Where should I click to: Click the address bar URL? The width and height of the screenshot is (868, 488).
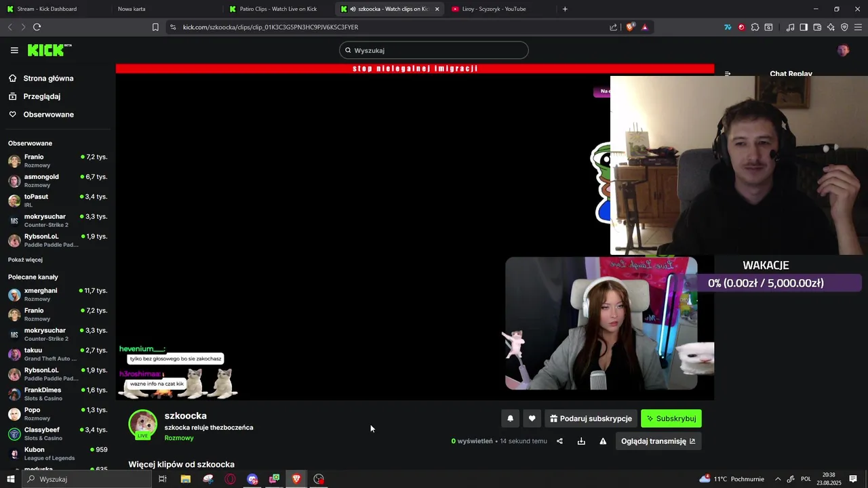(x=271, y=27)
